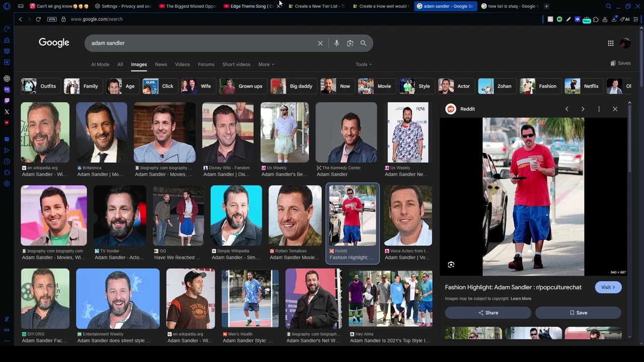The image size is (644, 362).
Task: Go back with the browser back arrow
Action: pos(20,19)
